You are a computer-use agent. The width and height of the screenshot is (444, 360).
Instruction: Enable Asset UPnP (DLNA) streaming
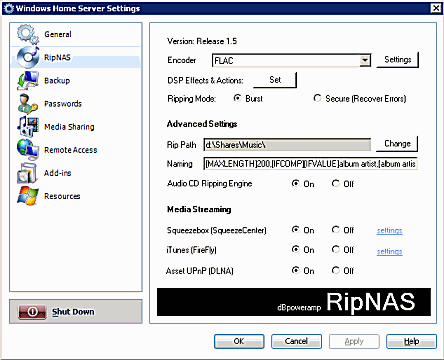click(295, 270)
